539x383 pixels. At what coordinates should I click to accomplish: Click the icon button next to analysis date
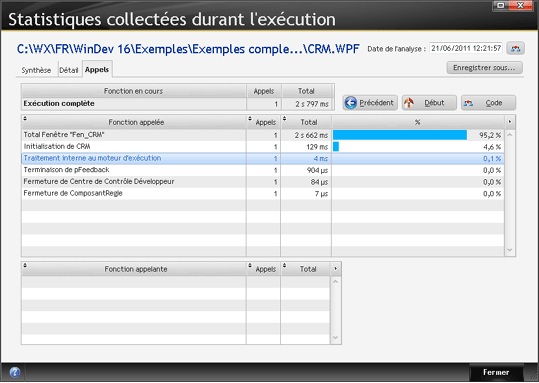pyautogui.click(x=515, y=48)
